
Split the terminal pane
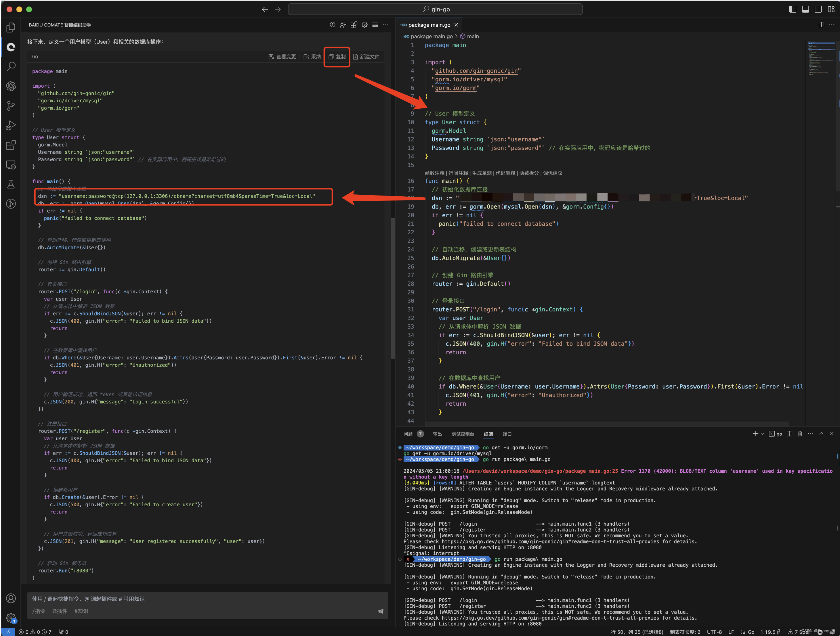789,434
